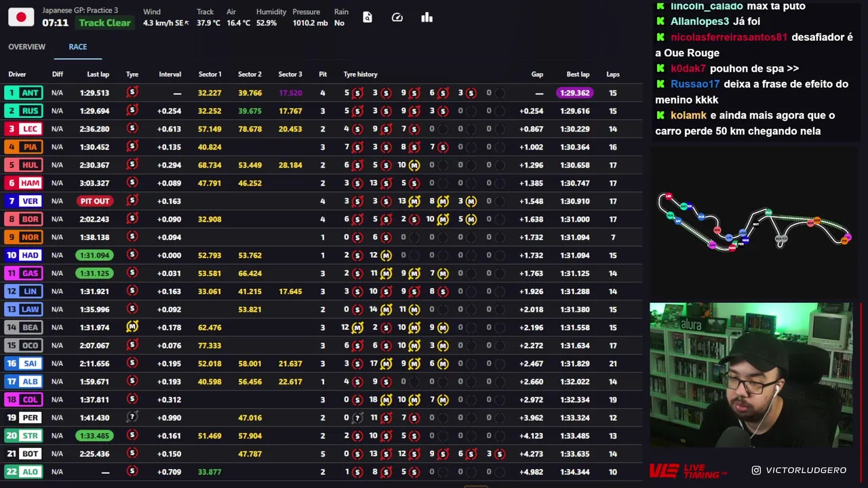Click ALO's current tyre icon in Tyre column
This screenshot has height=488, width=868.
pos(132,471)
